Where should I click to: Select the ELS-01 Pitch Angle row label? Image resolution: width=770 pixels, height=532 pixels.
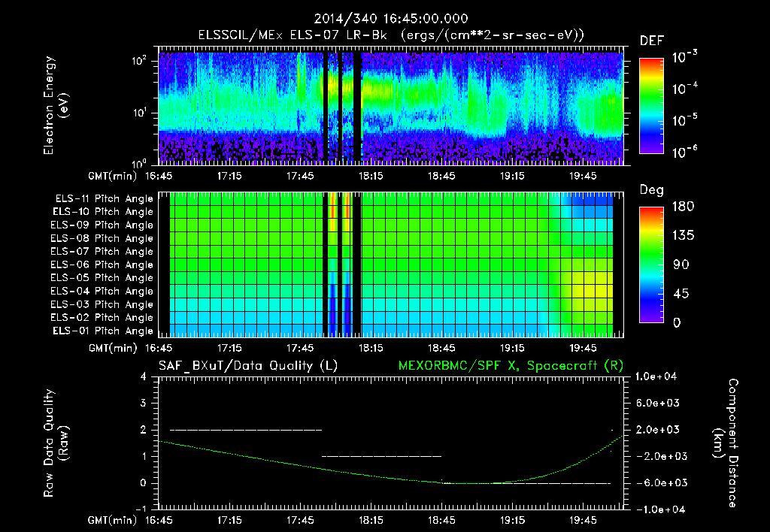pos(103,331)
